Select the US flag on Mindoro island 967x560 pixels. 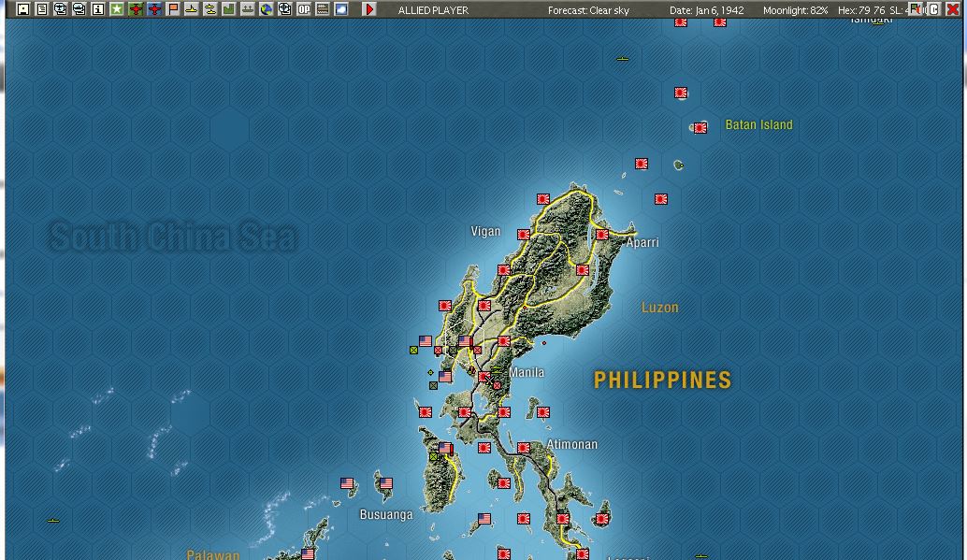[445, 448]
